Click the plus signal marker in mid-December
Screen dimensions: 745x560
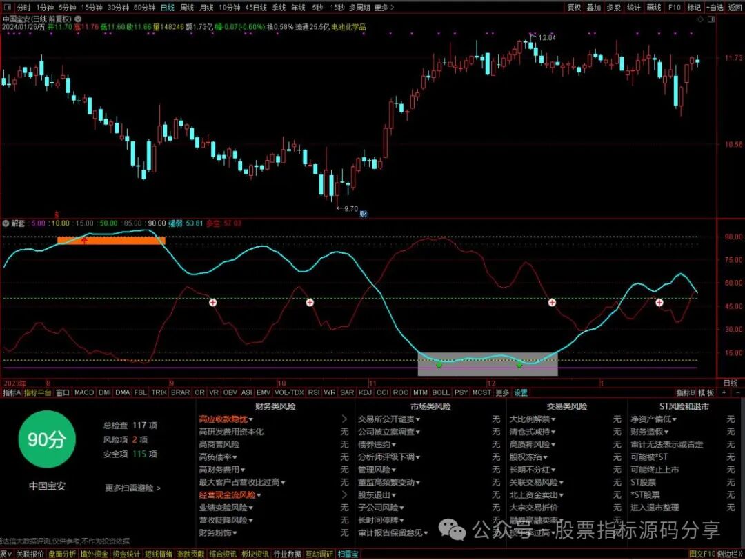552,302
